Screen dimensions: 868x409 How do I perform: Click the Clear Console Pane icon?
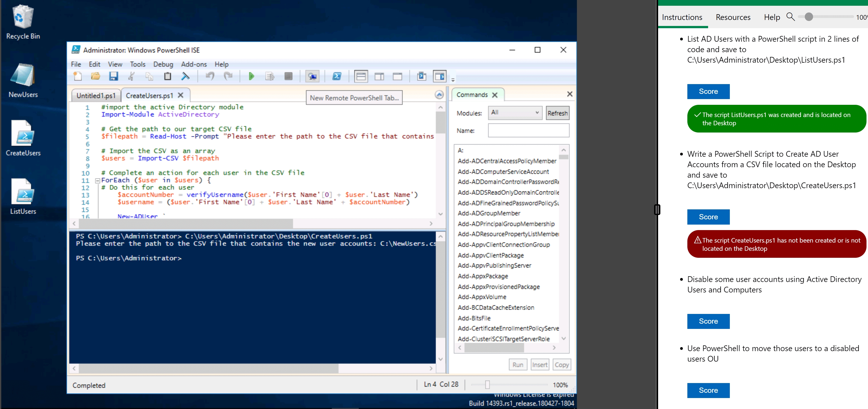tap(185, 76)
